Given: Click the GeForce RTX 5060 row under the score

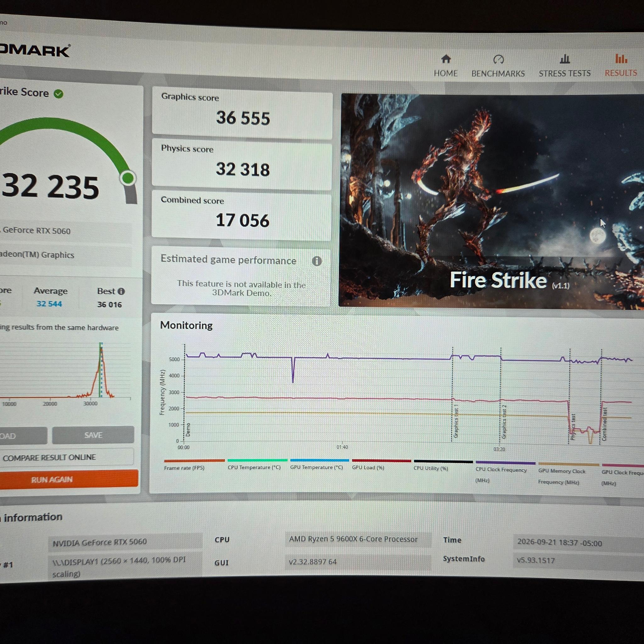Looking at the screenshot, I should pos(66,231).
